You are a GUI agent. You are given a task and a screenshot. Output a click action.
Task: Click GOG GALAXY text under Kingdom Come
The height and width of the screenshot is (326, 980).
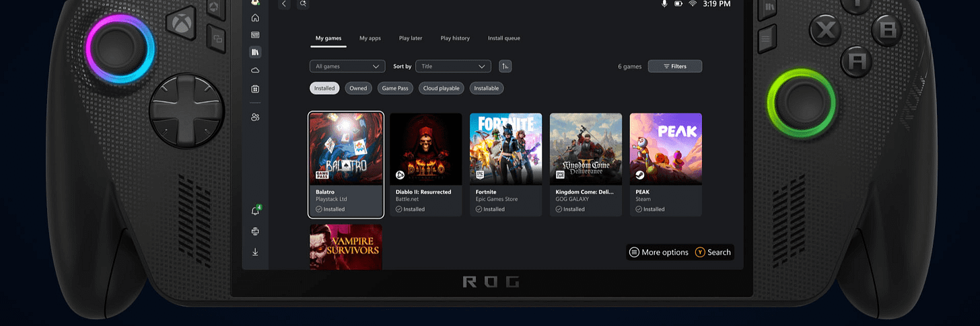coord(573,199)
